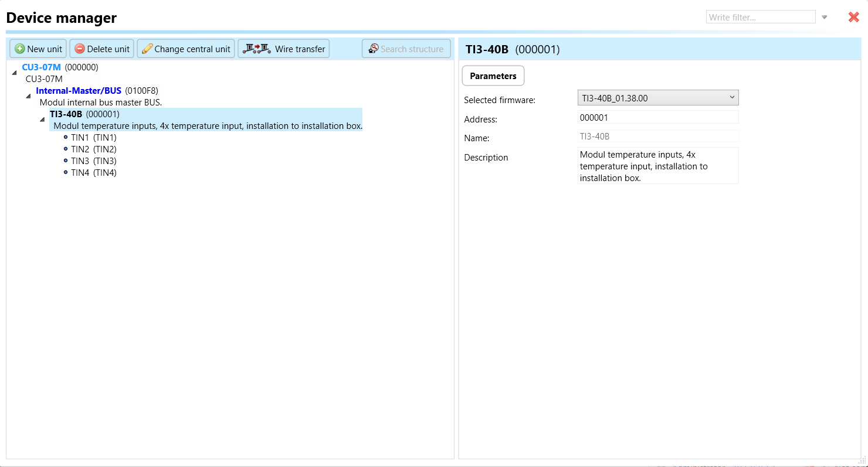Click the Write filter search field
868x467 pixels.
[760, 17]
